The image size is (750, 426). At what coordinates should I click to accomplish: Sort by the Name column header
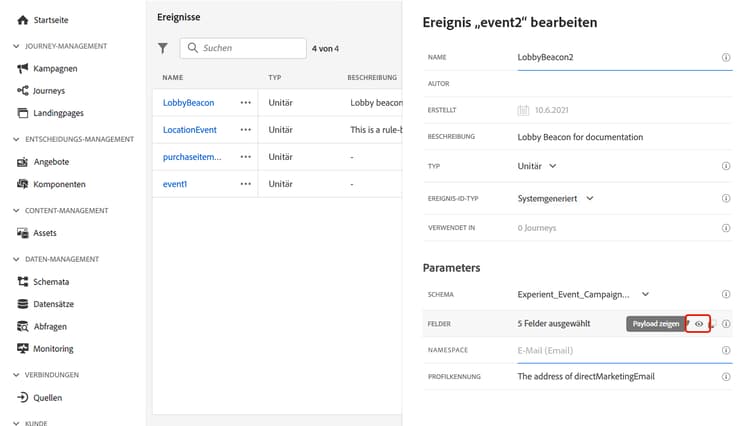pyautogui.click(x=173, y=77)
